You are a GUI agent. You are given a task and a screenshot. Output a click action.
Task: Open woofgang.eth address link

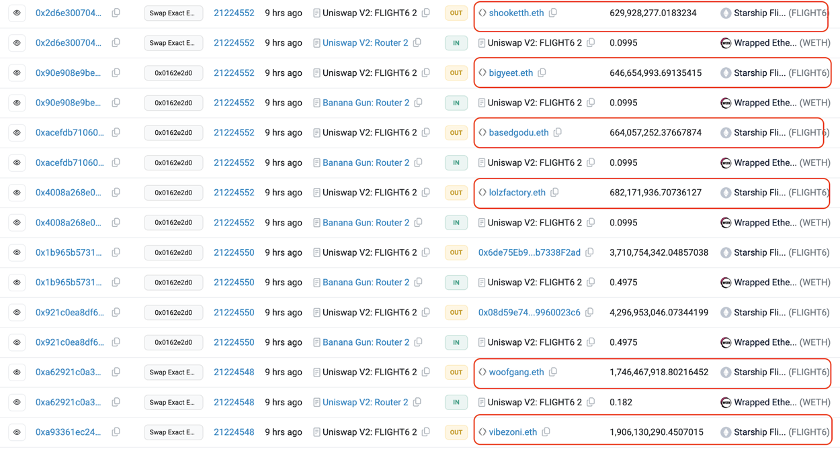516,372
